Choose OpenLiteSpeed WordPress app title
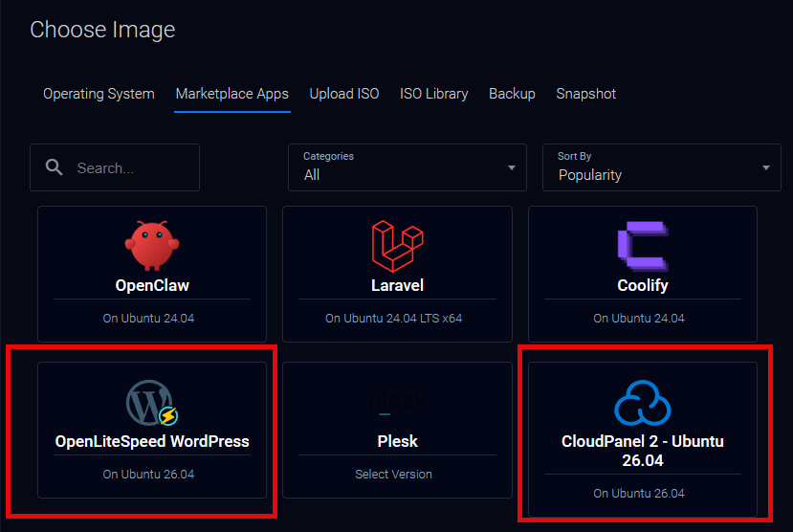The height and width of the screenshot is (532, 793). [152, 441]
